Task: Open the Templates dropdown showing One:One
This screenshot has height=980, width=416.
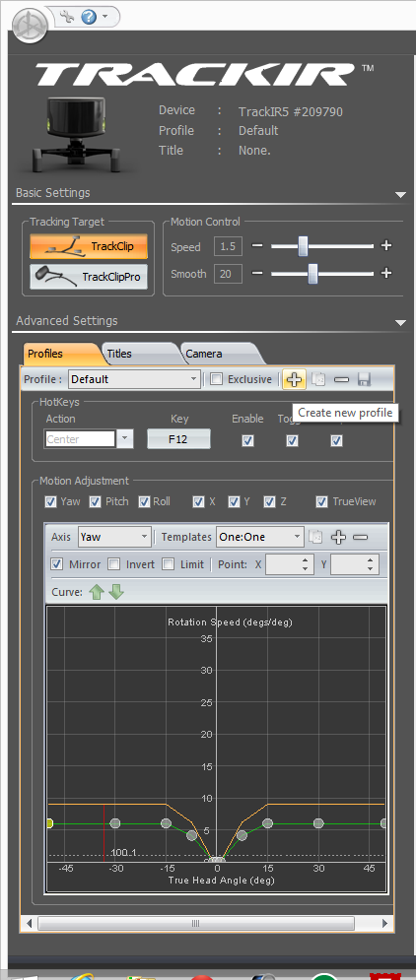Action: 260,537
